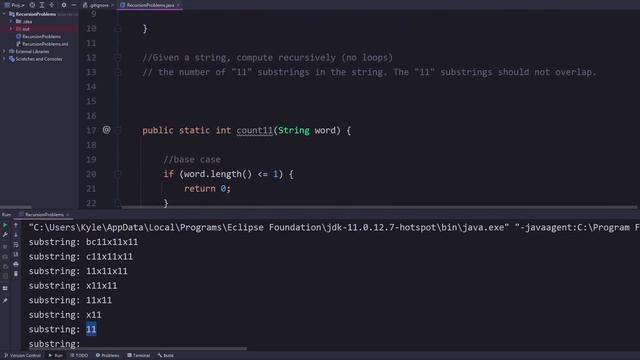Expand the out folder
This screenshot has height=360, width=640.
(11, 29)
